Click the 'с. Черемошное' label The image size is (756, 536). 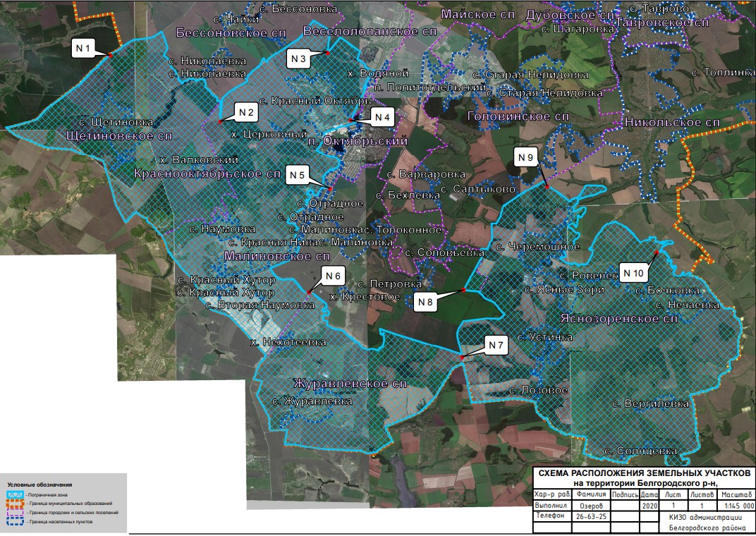click(538, 247)
